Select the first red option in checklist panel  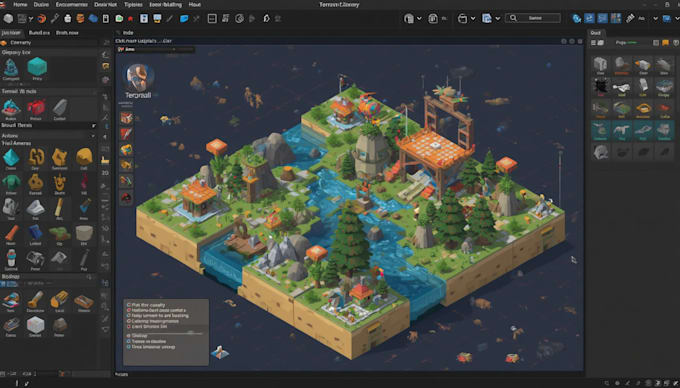click(x=128, y=305)
